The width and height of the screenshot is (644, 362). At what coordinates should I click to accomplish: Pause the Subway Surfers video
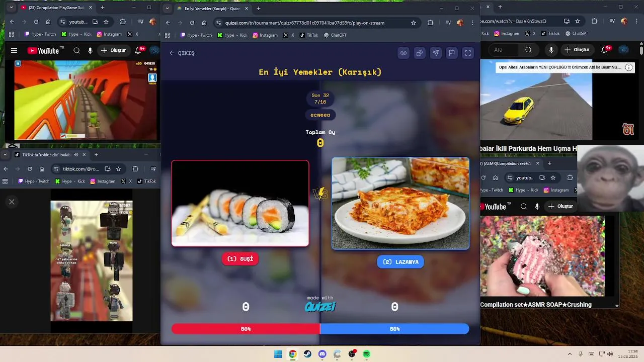(18, 64)
